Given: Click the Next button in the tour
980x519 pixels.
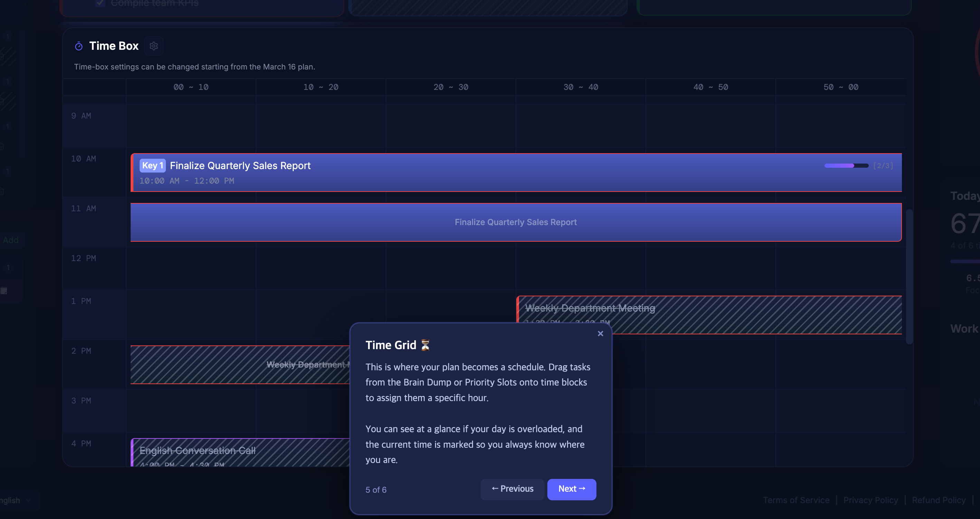Looking at the screenshot, I should (572, 489).
